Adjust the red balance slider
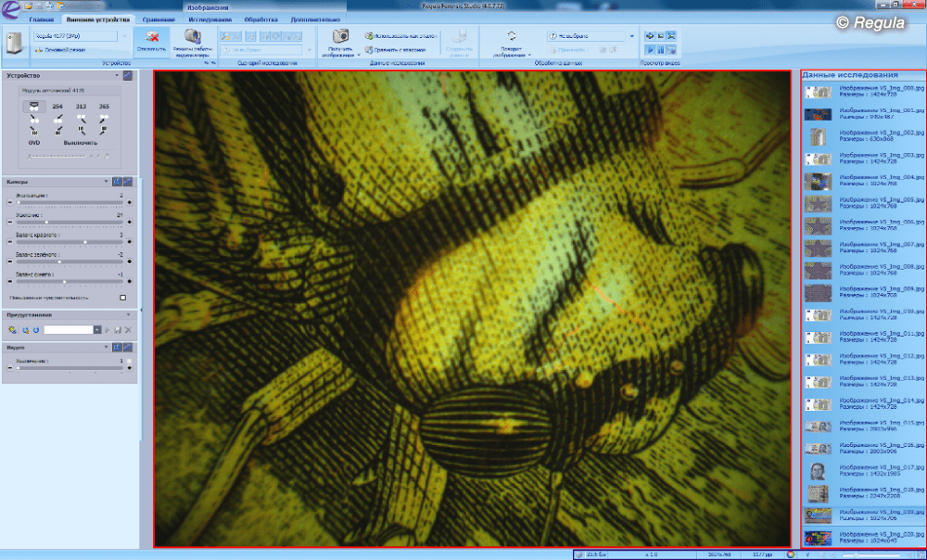The height and width of the screenshot is (560, 927). (70, 242)
